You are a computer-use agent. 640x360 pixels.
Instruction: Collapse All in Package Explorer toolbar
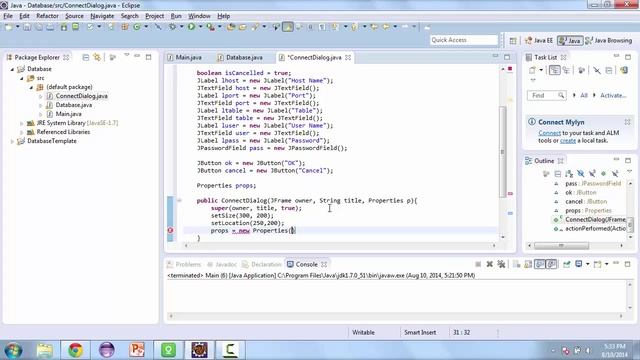coord(86,58)
